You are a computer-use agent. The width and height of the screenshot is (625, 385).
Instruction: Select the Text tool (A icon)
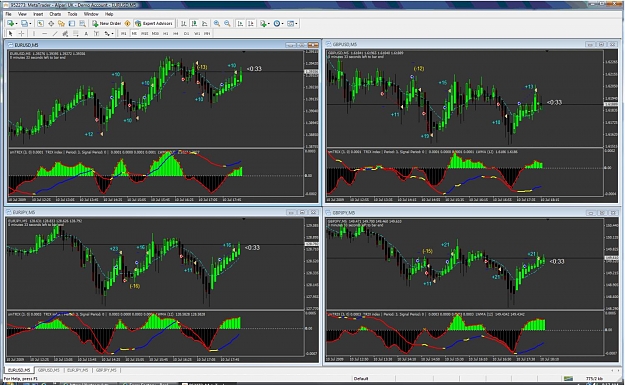coord(86,33)
